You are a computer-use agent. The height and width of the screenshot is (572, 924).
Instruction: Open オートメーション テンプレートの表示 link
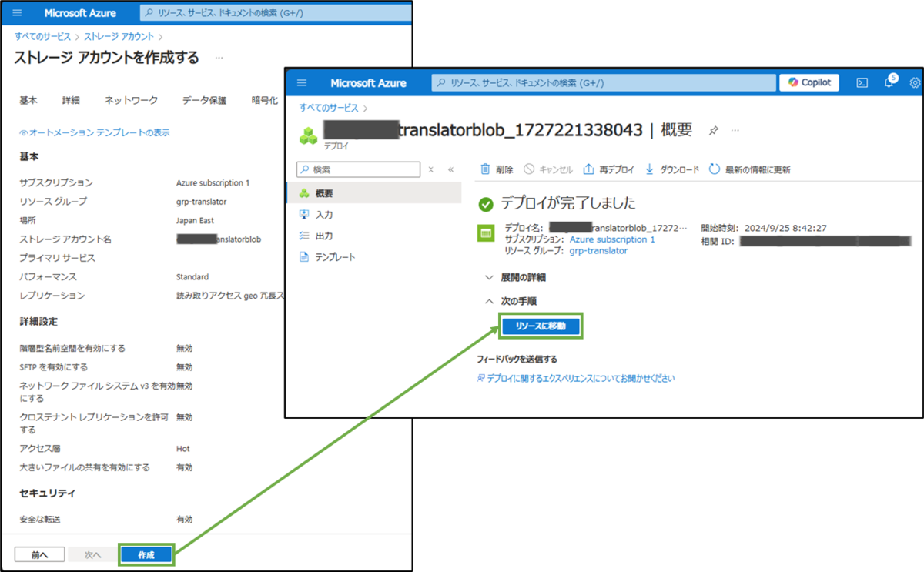pos(95,132)
